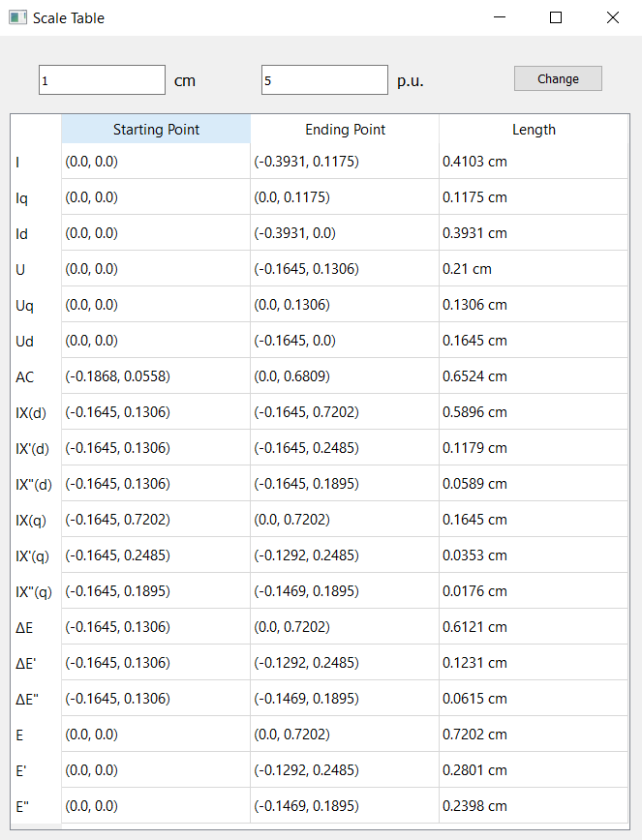Click the length cell 0.3931 cm
The height and width of the screenshot is (840, 642).
[534, 233]
